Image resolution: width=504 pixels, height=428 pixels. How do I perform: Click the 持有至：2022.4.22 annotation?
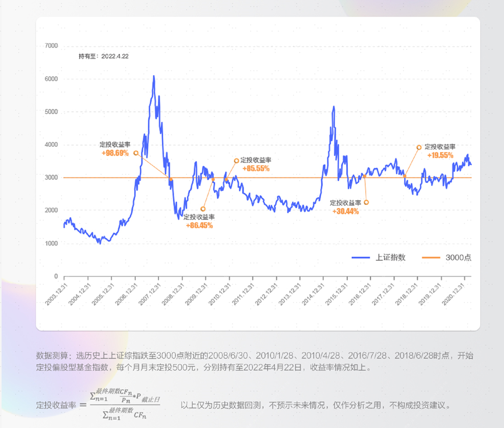104,56
